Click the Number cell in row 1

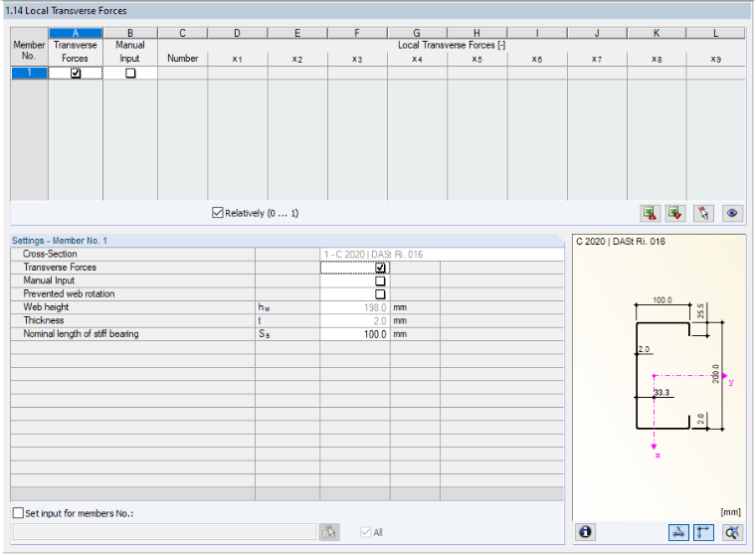[183, 74]
